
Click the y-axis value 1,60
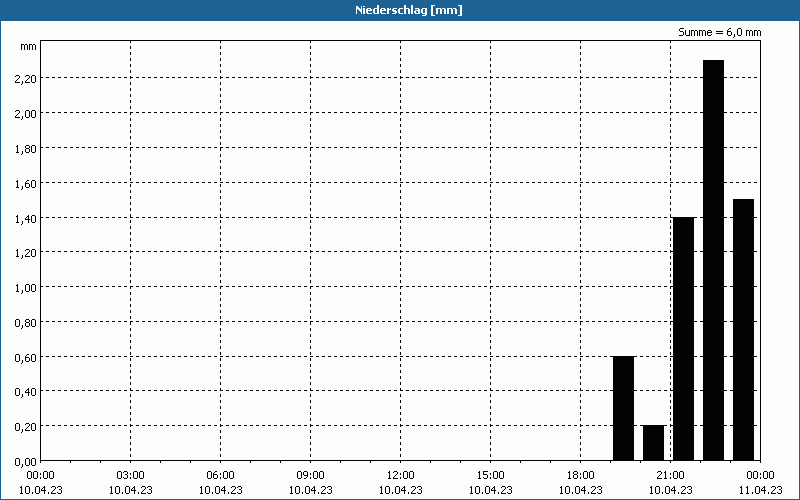[x=26, y=183]
